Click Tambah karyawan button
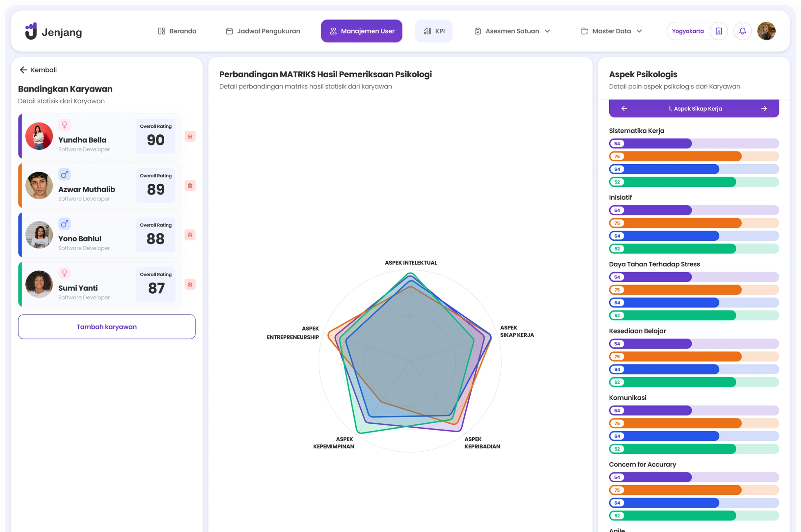Screen dimensions: 801x532 (107, 327)
